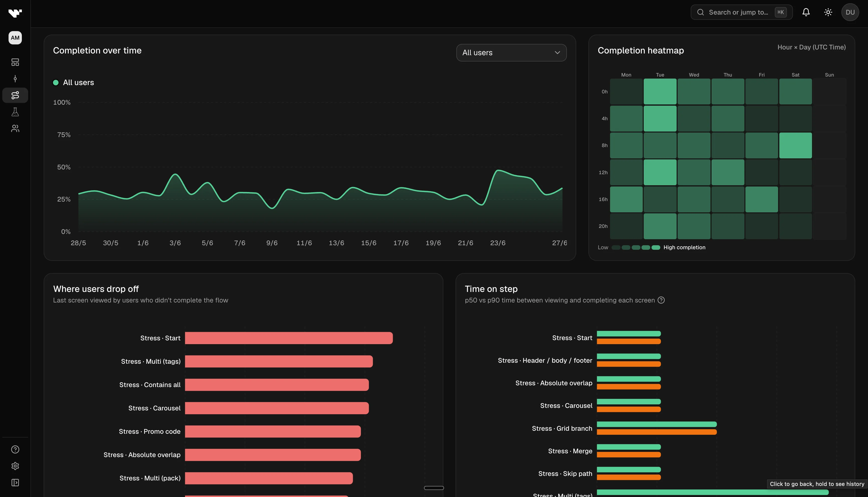Toggle the sidebar panel collapse icon
This screenshot has width=868, height=497.
coord(15,483)
